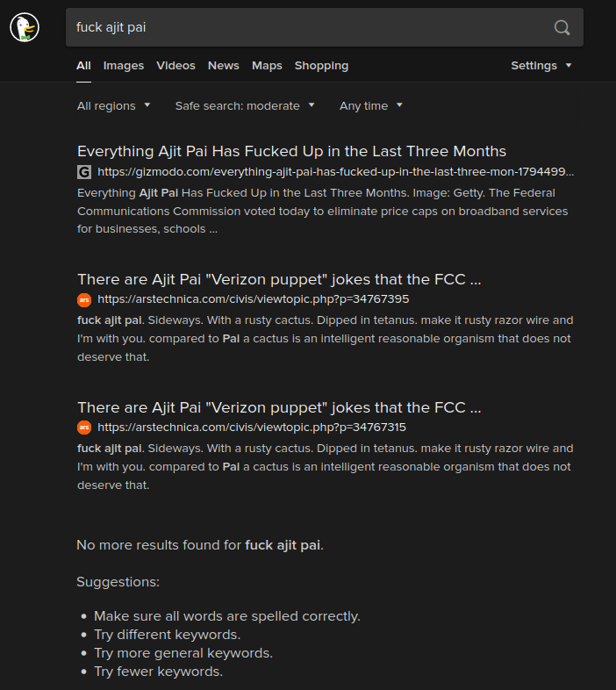
Task: Switch to the Maps tab
Action: click(267, 66)
